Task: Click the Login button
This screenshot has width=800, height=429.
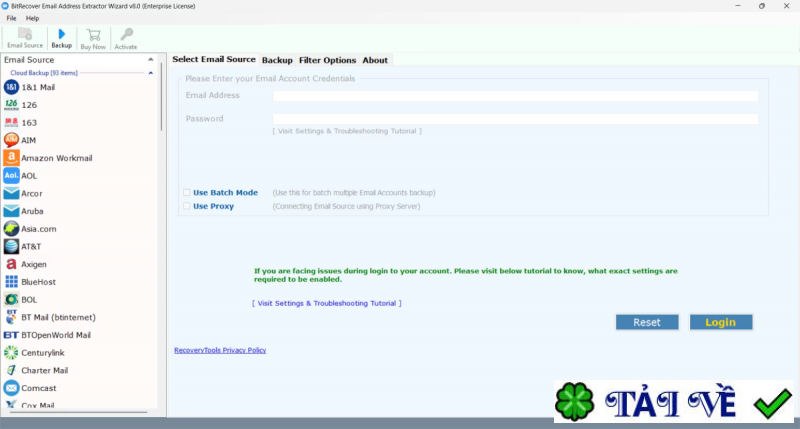Action: click(721, 322)
